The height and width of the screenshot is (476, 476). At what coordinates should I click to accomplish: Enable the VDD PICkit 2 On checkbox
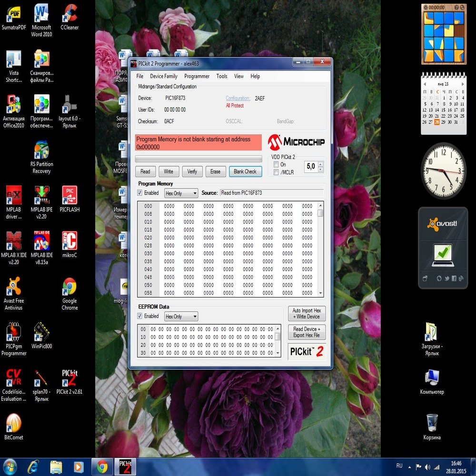(276, 165)
